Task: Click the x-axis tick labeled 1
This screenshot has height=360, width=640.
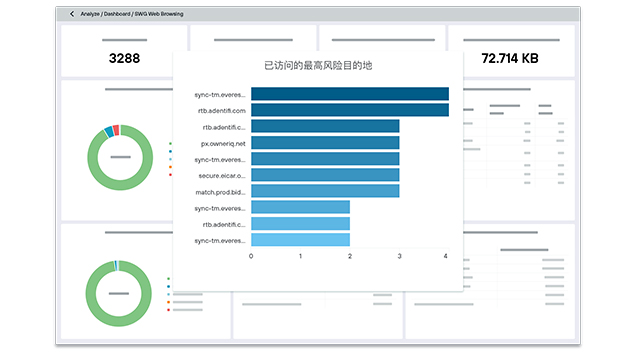Action: click(300, 256)
